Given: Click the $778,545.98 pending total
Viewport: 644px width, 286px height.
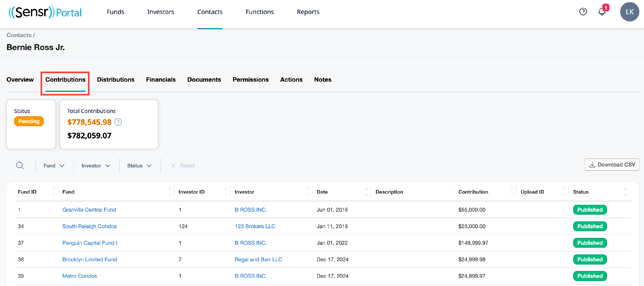Looking at the screenshot, I should click(89, 122).
